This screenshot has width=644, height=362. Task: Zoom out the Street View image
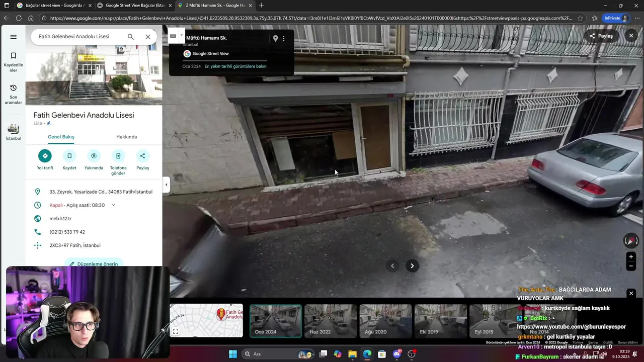click(x=631, y=266)
